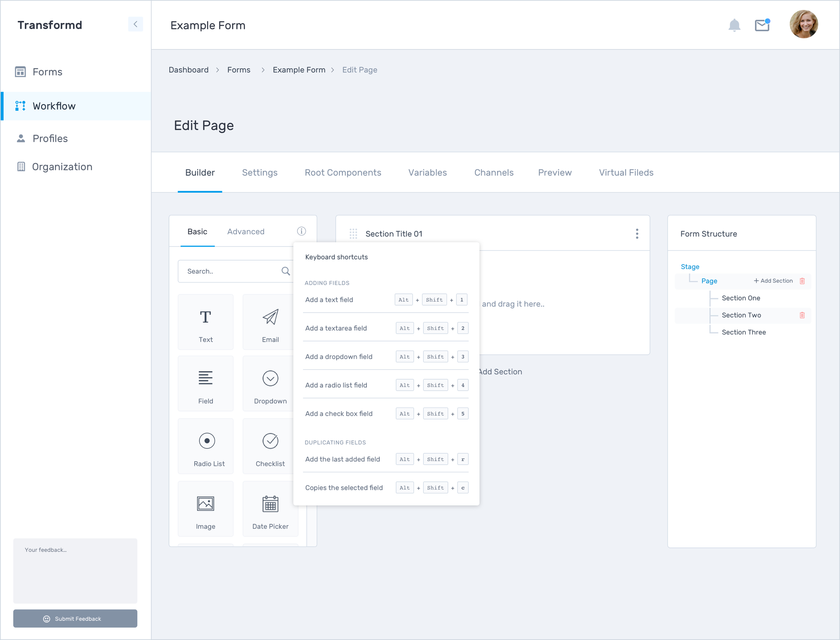840x640 pixels.
Task: Switch to the Advanced components tab
Action: pyautogui.click(x=246, y=232)
